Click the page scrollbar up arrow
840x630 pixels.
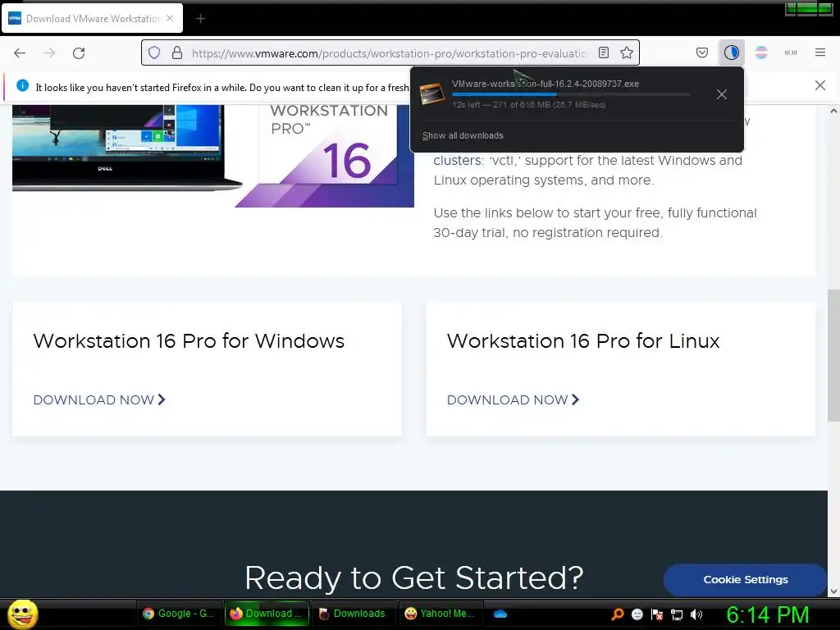coord(833,111)
